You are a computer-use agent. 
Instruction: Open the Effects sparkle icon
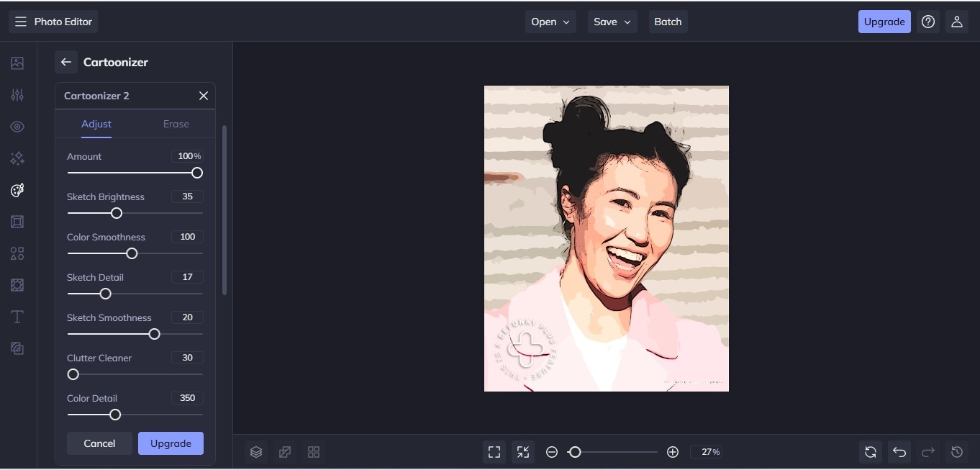coord(17,158)
